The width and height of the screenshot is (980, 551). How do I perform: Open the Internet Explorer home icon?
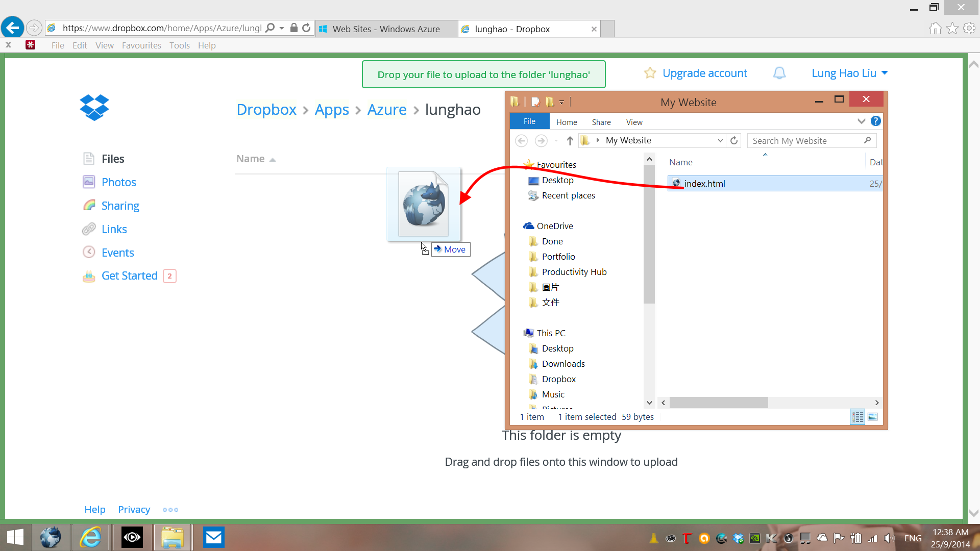click(x=935, y=29)
